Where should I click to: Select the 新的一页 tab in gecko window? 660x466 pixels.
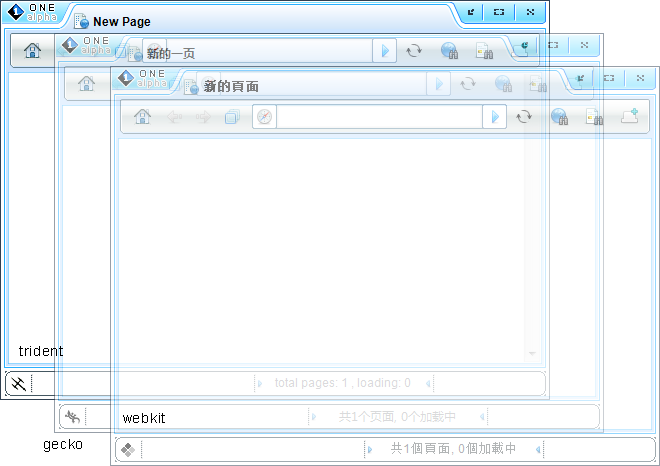pyautogui.click(x=170, y=53)
